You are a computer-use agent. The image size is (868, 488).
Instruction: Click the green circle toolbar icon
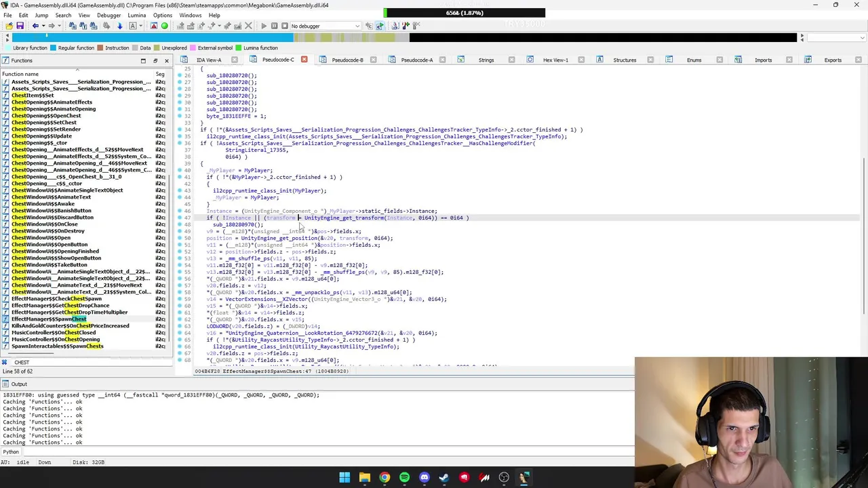[164, 26]
